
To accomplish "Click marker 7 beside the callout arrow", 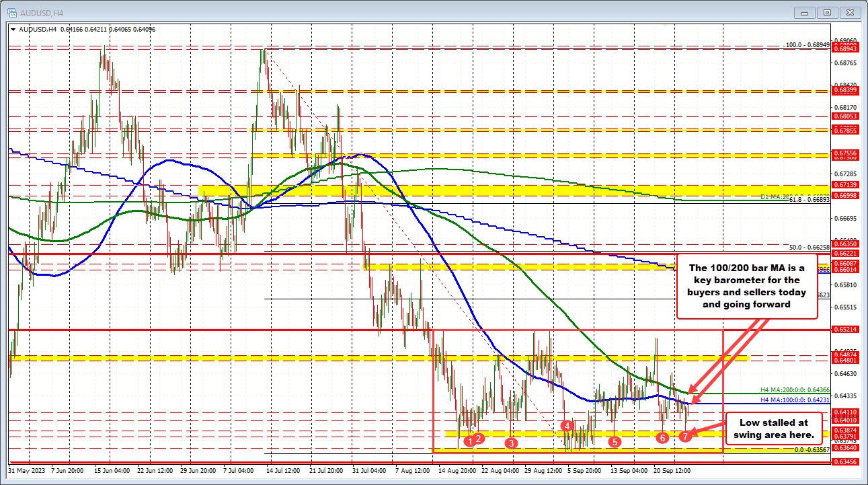I will pos(685,436).
